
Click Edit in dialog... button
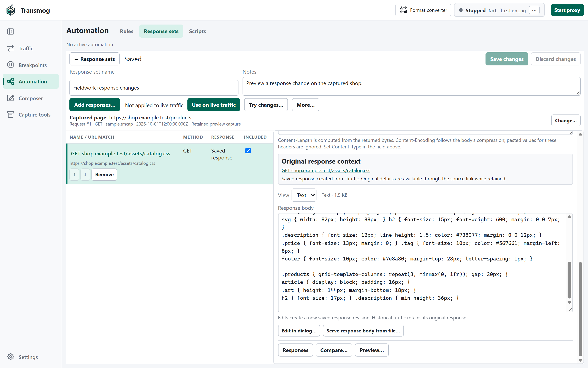click(299, 331)
